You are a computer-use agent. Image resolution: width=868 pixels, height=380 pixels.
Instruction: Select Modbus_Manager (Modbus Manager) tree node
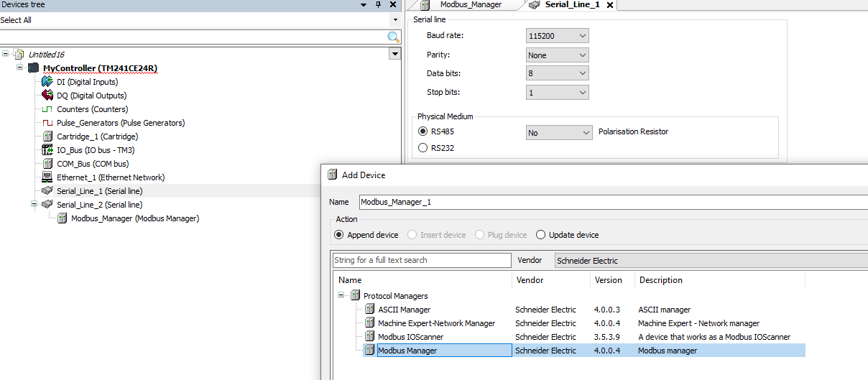[135, 218]
